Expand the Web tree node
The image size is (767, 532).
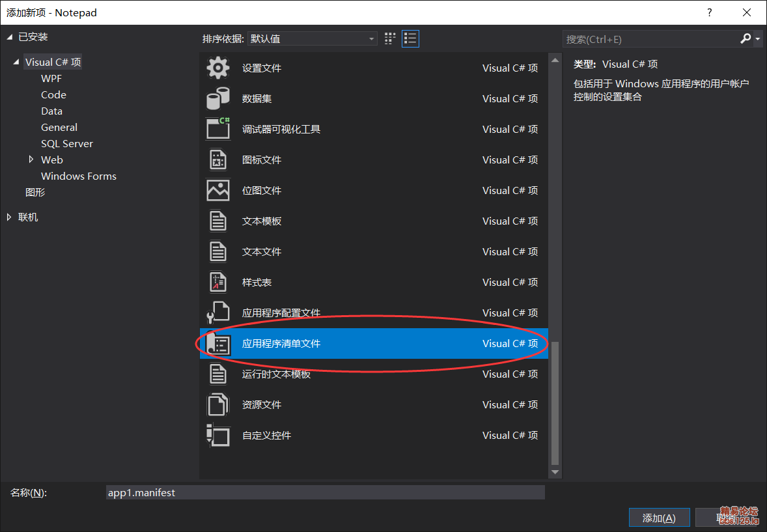[31, 159]
